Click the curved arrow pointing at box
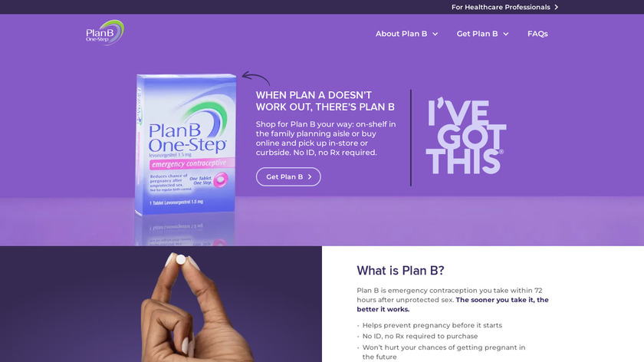The width and height of the screenshot is (644, 362). (256, 78)
